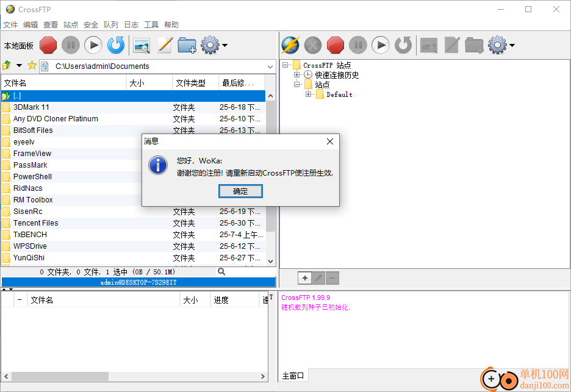
Task: Open the 日志 menu
Action: click(131, 25)
